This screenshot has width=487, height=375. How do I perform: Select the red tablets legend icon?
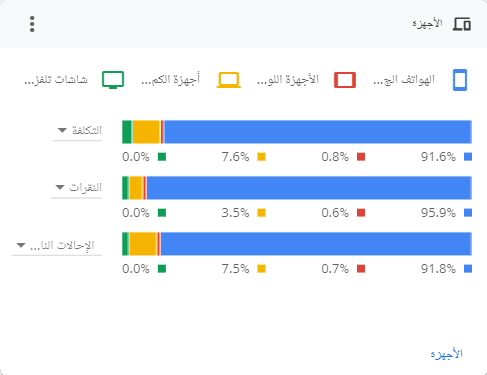point(345,80)
